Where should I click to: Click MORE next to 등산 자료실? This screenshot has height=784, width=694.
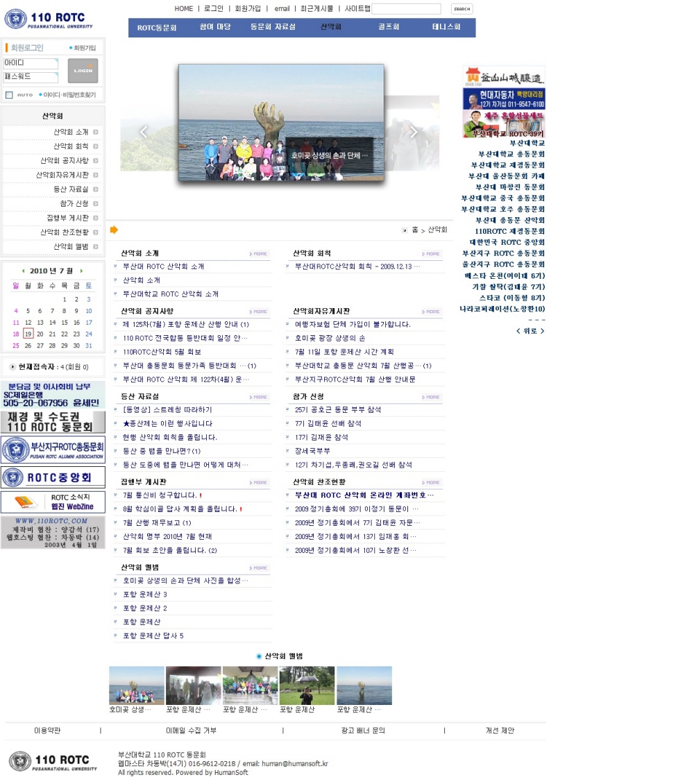(259, 397)
